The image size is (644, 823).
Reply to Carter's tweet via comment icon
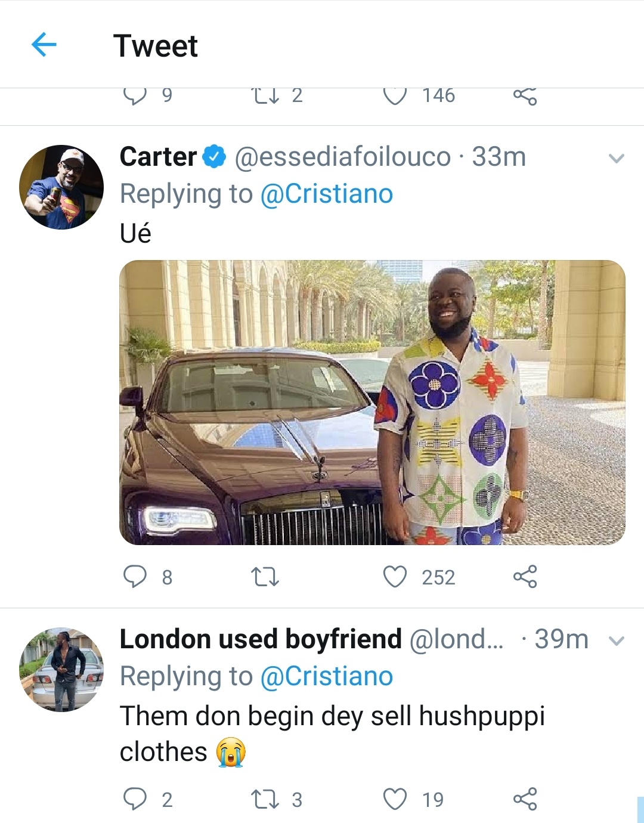(135, 577)
